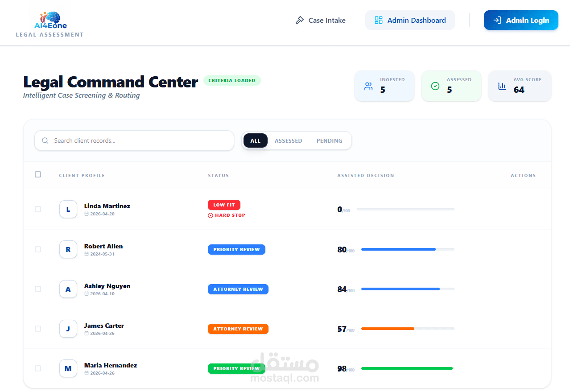
Task: Click the ACTIONS column header
Action: point(523,176)
